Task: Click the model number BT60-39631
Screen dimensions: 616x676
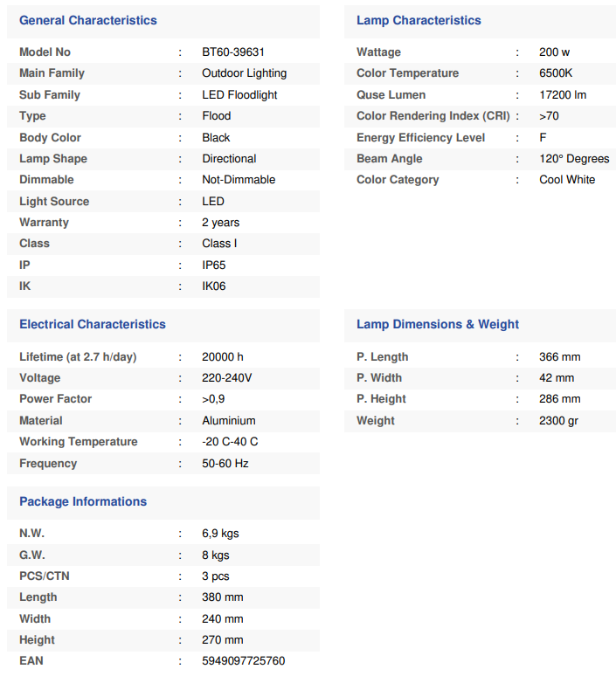Action: [233, 52]
